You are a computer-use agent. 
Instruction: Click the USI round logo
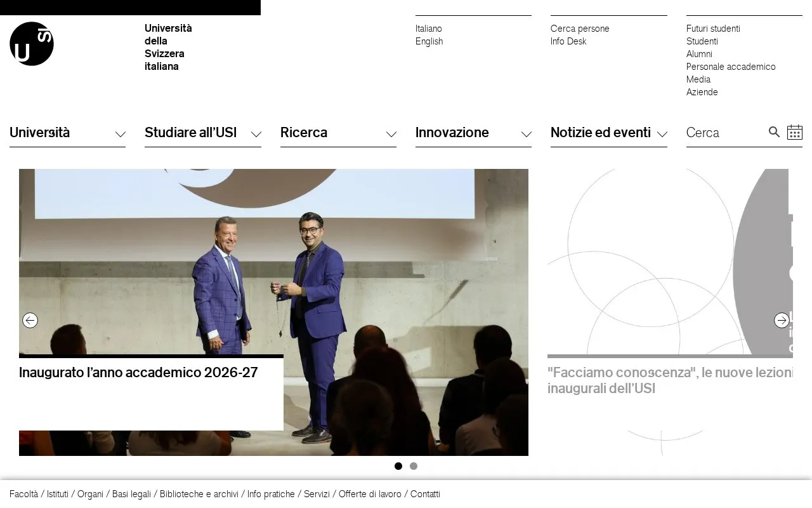(x=32, y=44)
